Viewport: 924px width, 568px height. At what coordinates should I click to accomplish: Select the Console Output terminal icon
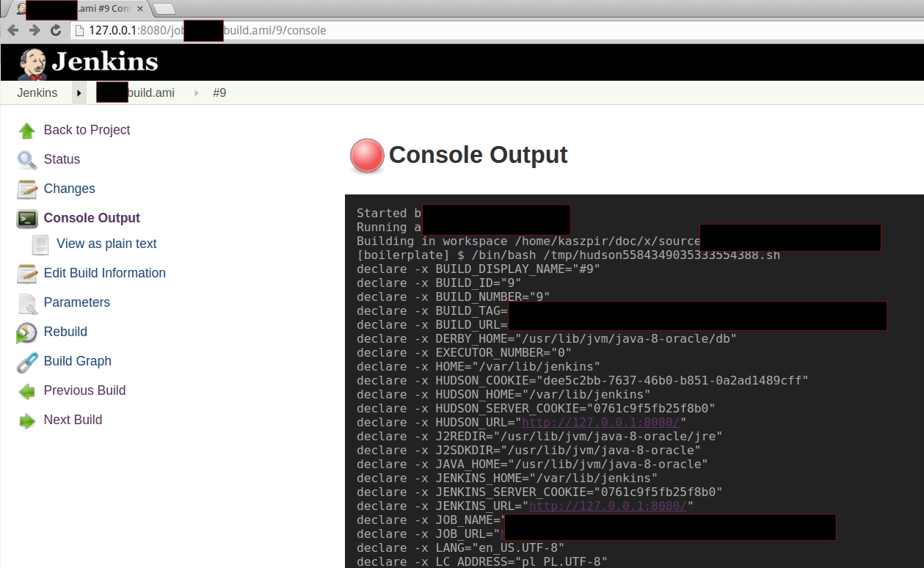click(x=26, y=218)
